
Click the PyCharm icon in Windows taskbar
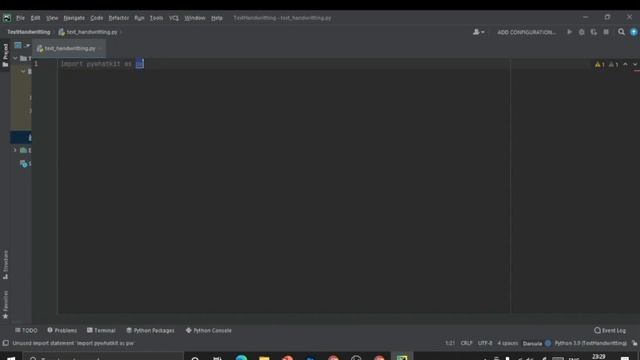point(402,358)
